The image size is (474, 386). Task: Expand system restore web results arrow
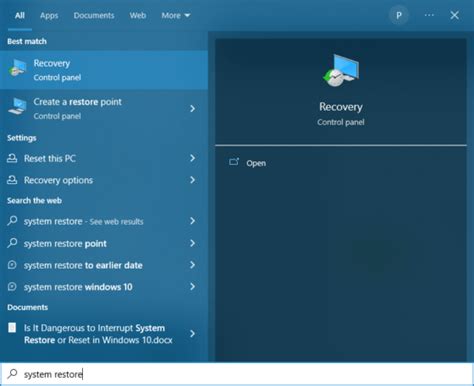(x=192, y=221)
